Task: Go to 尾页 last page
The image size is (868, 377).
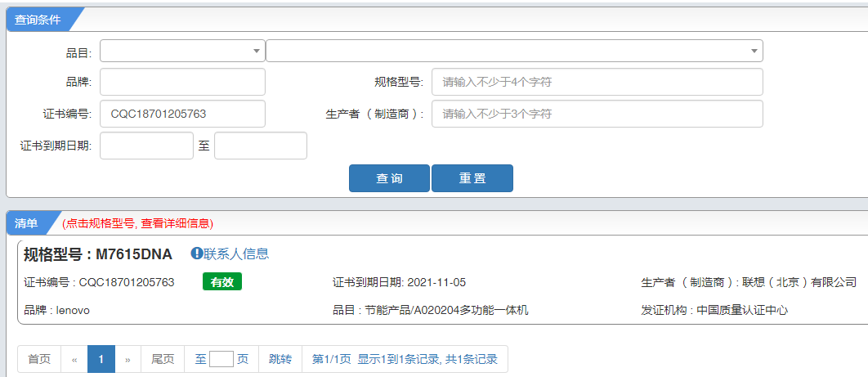Action: [163, 359]
